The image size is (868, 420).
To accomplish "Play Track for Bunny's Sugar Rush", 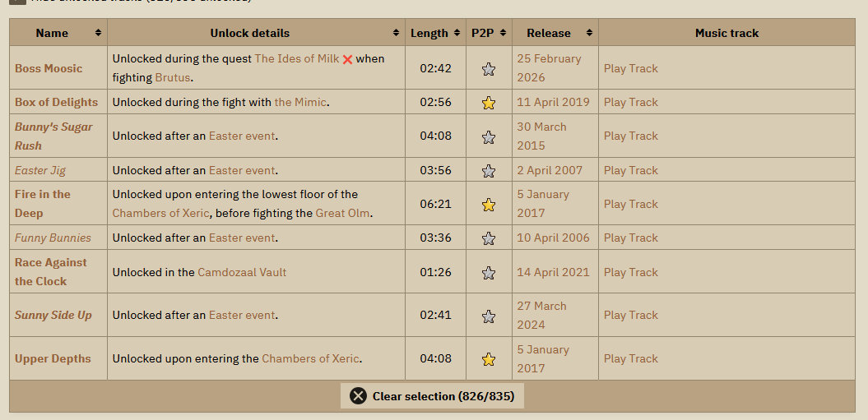I will (630, 136).
